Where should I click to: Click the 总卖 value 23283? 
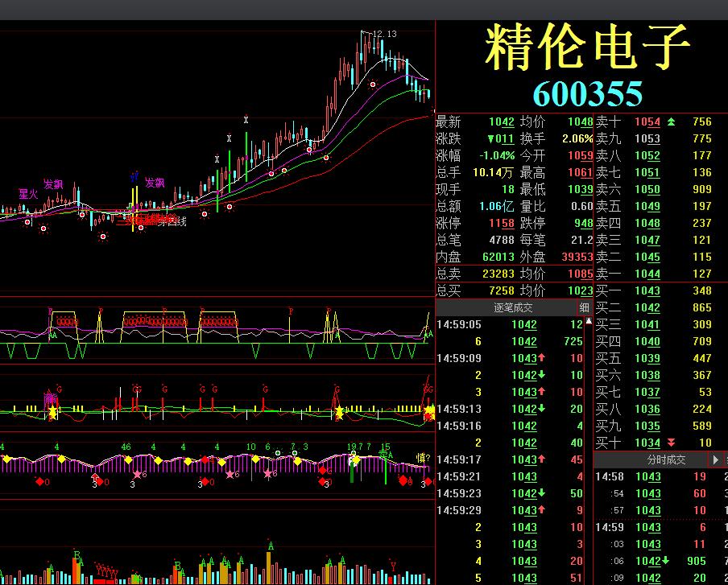[498, 274]
